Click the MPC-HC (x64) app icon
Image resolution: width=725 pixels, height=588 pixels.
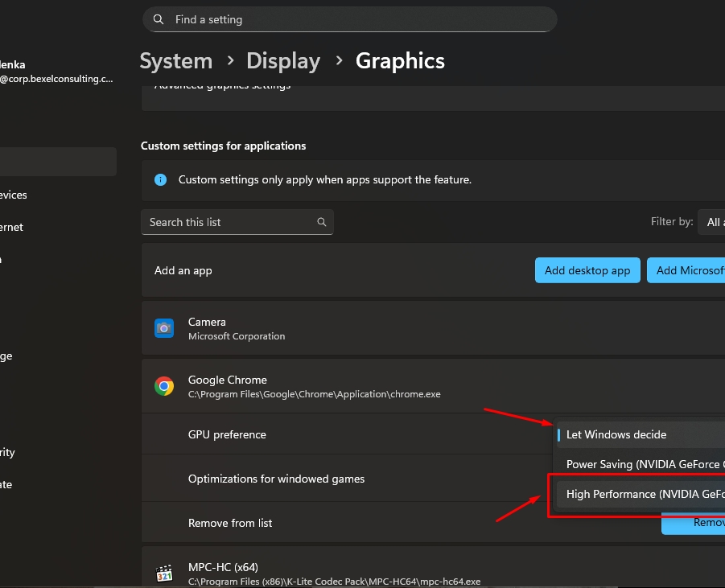pos(164,574)
